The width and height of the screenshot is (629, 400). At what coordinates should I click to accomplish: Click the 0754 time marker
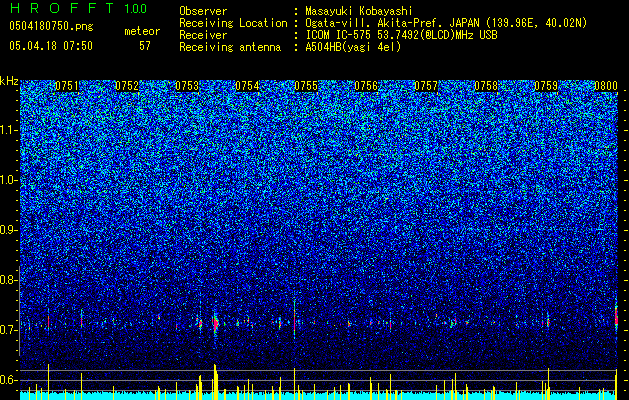click(247, 86)
